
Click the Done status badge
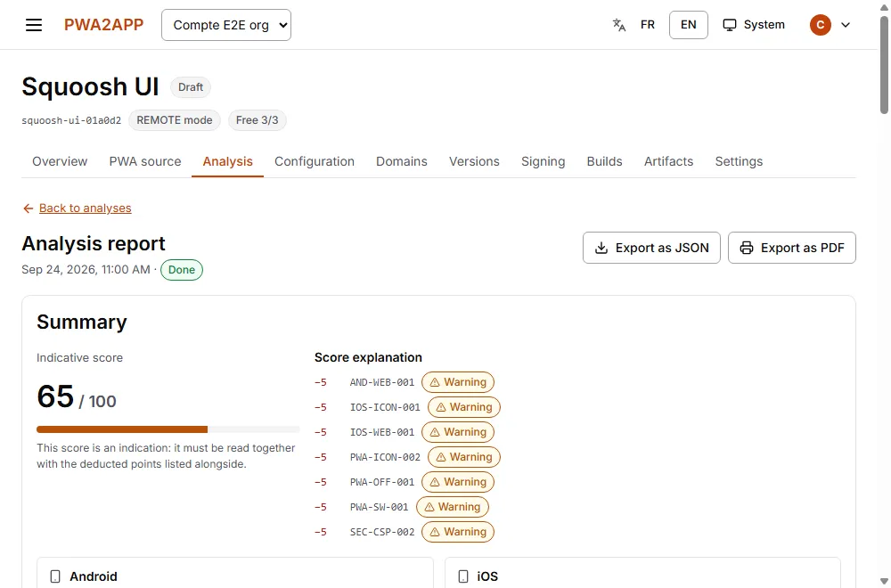coord(181,270)
